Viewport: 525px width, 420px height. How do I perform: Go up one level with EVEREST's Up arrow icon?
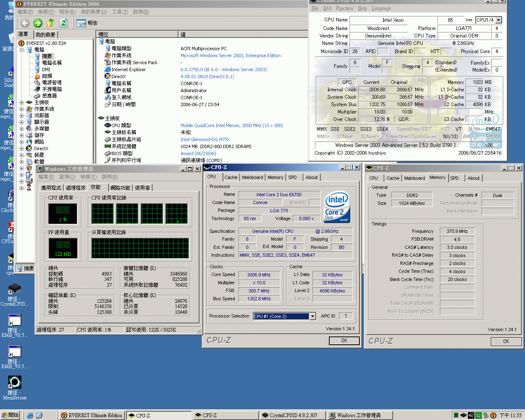click(x=51, y=23)
